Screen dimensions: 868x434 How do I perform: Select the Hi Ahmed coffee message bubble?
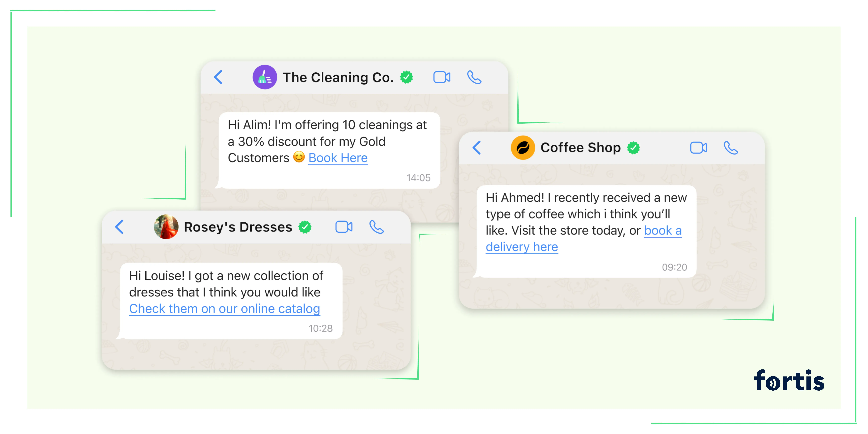point(586,231)
